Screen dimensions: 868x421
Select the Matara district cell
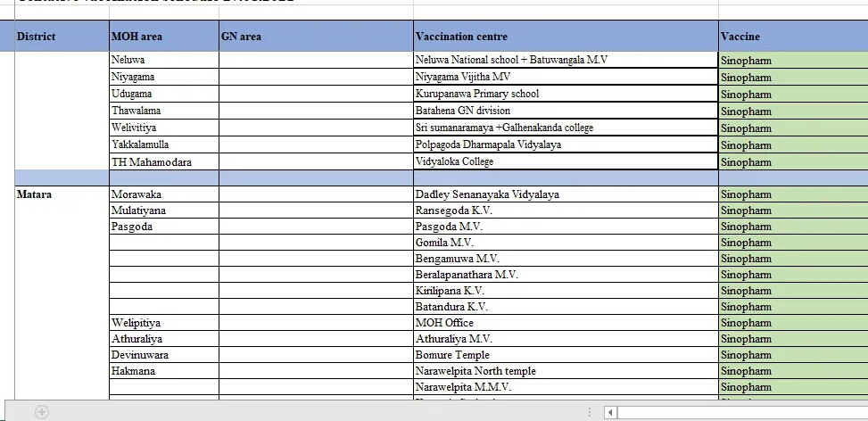[62, 194]
